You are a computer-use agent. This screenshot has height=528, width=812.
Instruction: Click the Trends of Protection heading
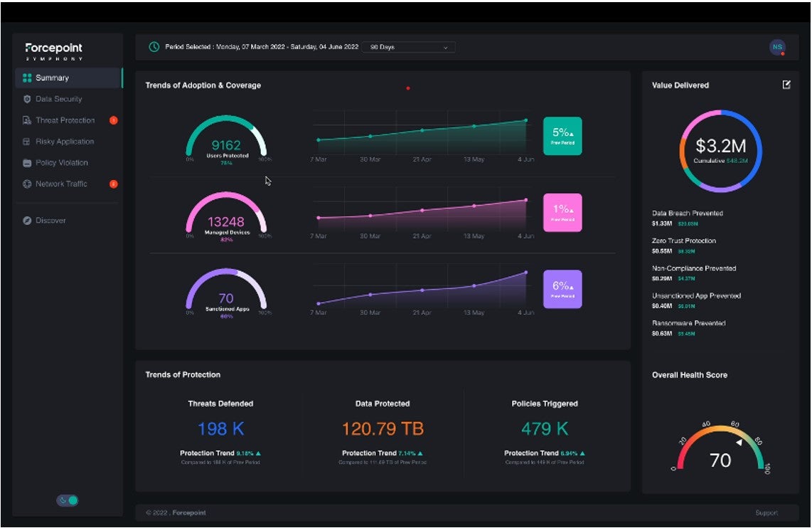click(183, 374)
